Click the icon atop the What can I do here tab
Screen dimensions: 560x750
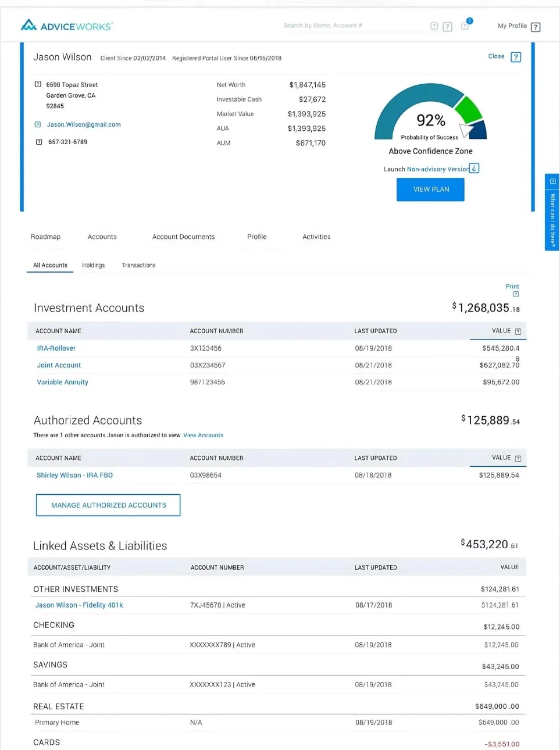[x=552, y=181]
